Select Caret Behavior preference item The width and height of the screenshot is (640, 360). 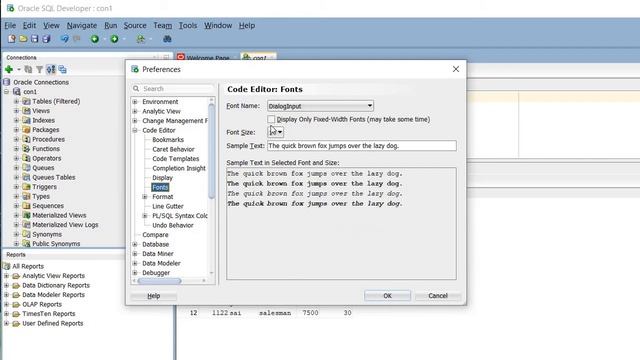tap(173, 149)
